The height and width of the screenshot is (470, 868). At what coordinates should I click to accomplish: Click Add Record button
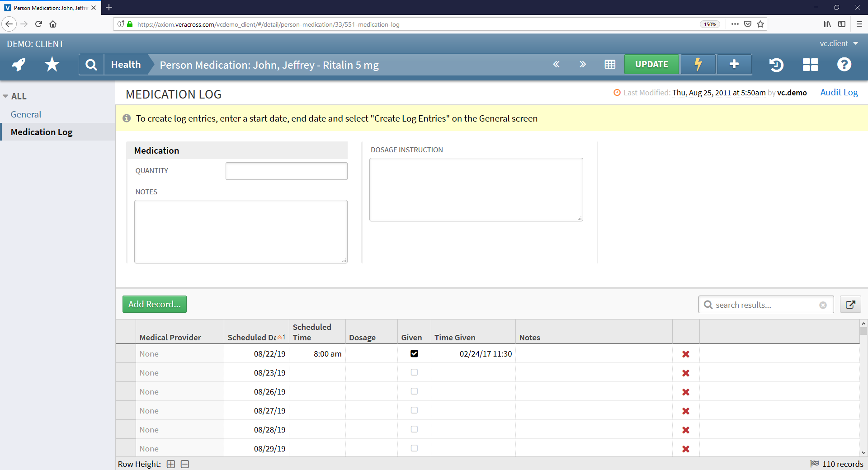(x=155, y=304)
